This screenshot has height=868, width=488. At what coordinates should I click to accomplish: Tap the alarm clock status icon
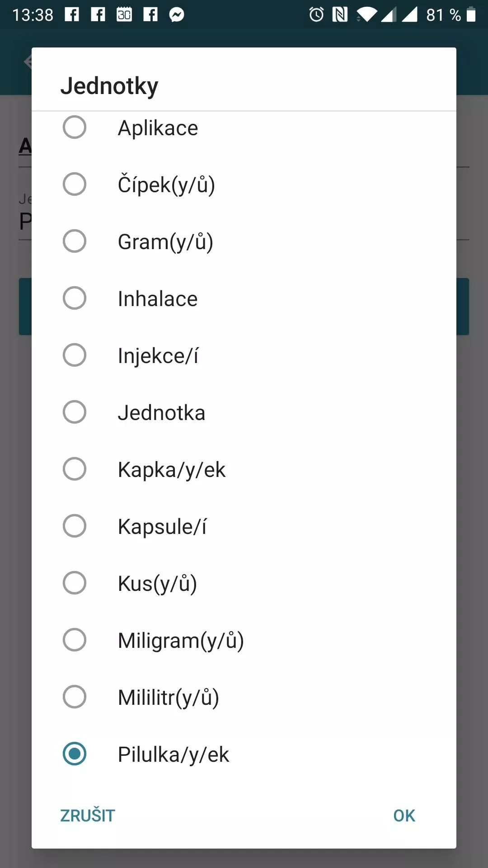click(316, 15)
